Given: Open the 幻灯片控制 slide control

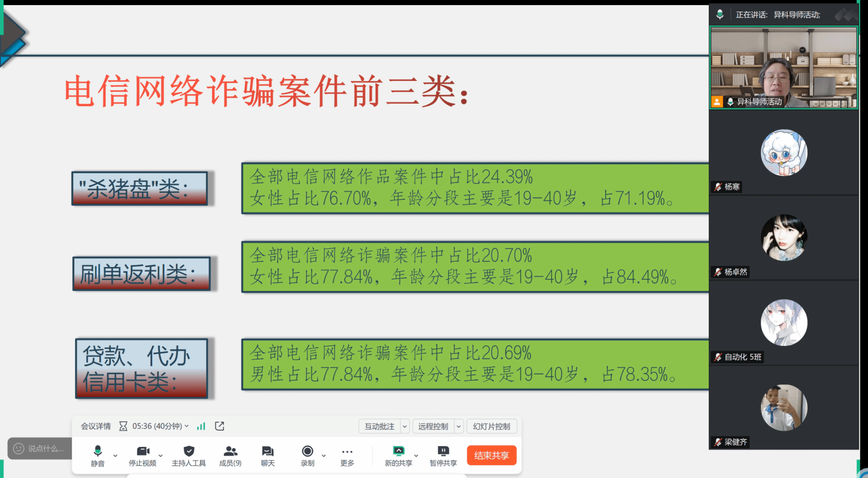Looking at the screenshot, I should [491, 426].
